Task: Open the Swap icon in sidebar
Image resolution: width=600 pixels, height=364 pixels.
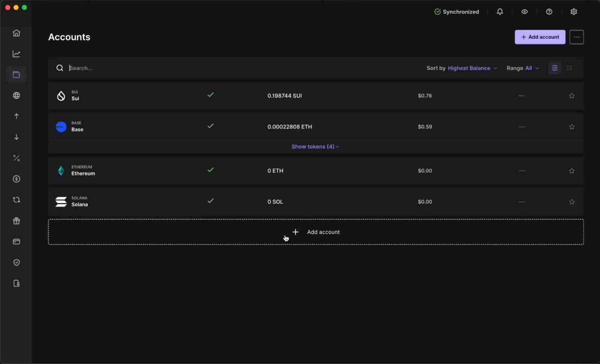Action: coord(16,200)
